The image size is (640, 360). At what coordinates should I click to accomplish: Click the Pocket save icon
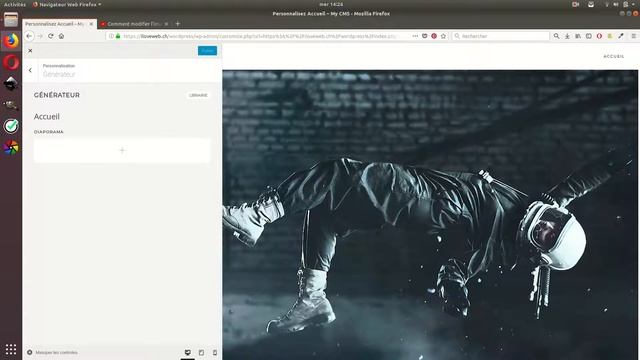pyautogui.click(x=424, y=36)
